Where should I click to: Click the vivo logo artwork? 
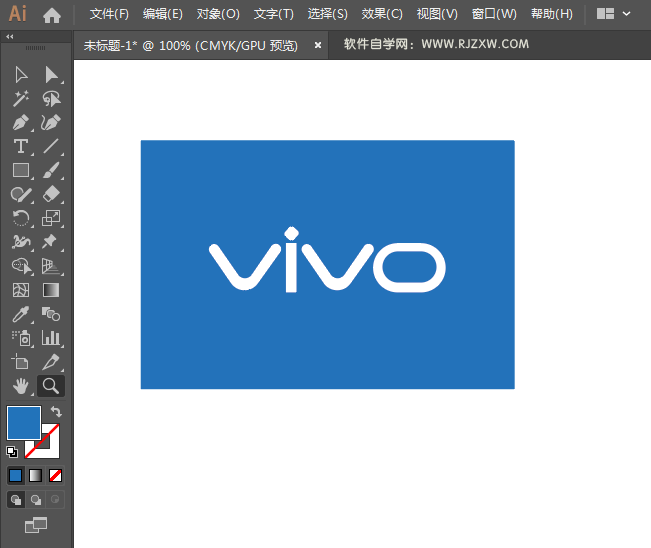point(327,259)
